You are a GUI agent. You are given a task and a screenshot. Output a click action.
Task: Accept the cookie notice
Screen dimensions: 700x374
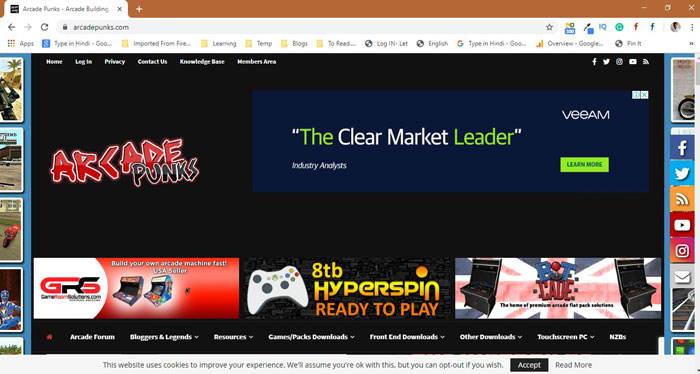pyautogui.click(x=529, y=365)
